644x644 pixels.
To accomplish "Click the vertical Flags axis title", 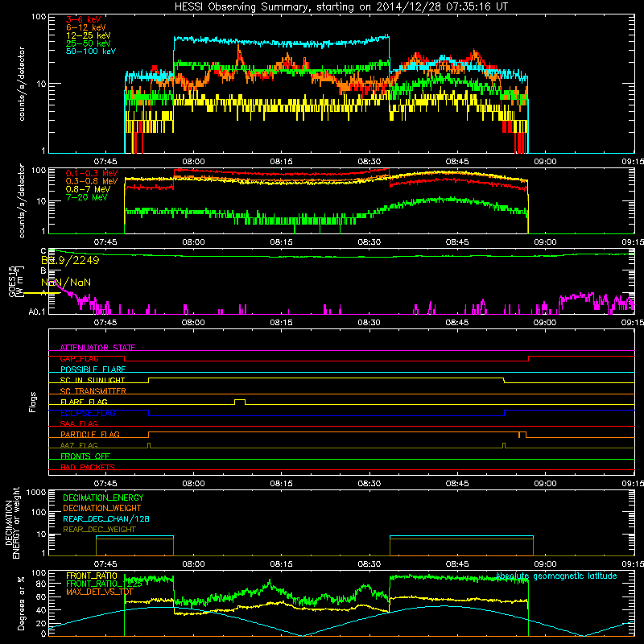I will point(33,402).
